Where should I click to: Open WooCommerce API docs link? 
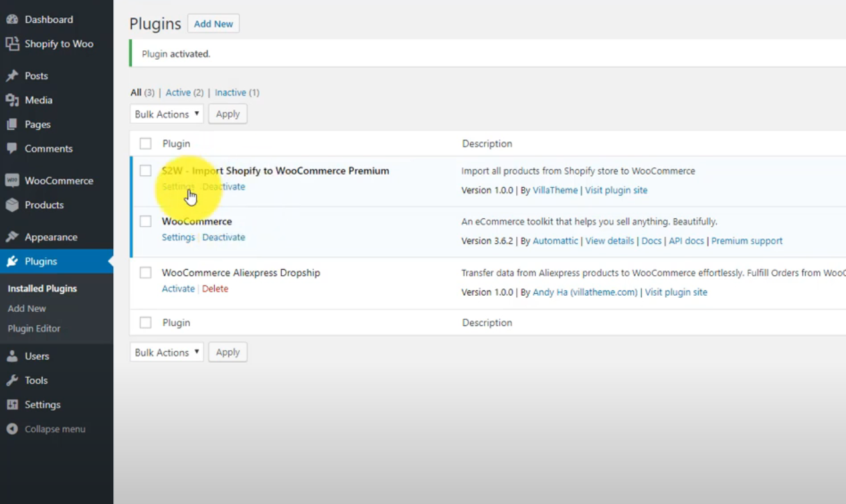point(686,241)
